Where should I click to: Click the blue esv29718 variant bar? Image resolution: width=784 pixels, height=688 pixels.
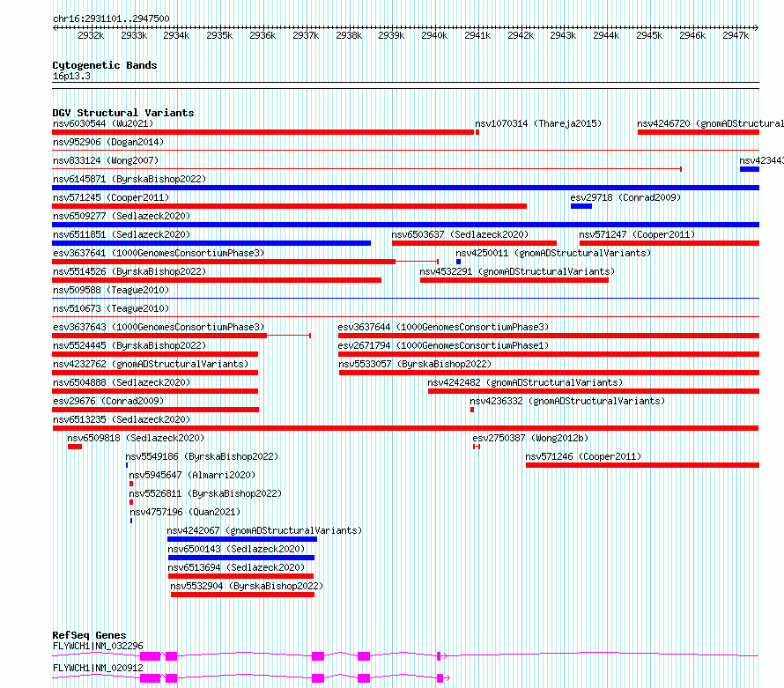click(x=581, y=206)
